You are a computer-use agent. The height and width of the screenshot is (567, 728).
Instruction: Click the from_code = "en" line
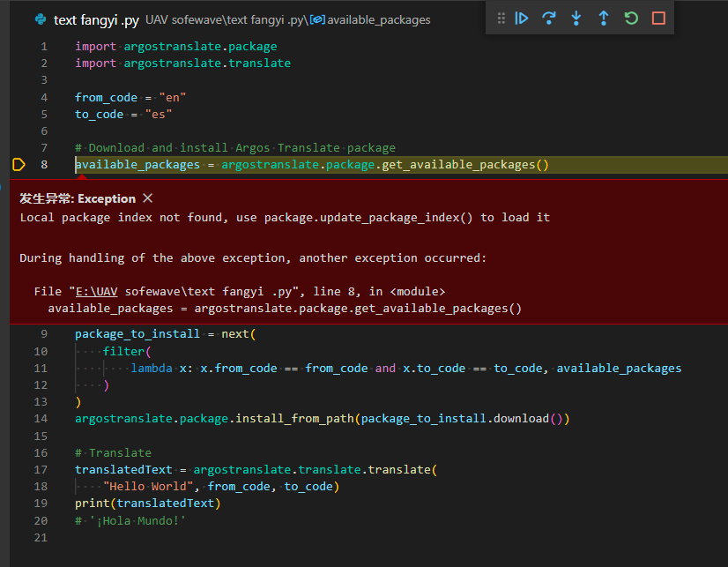click(x=130, y=98)
